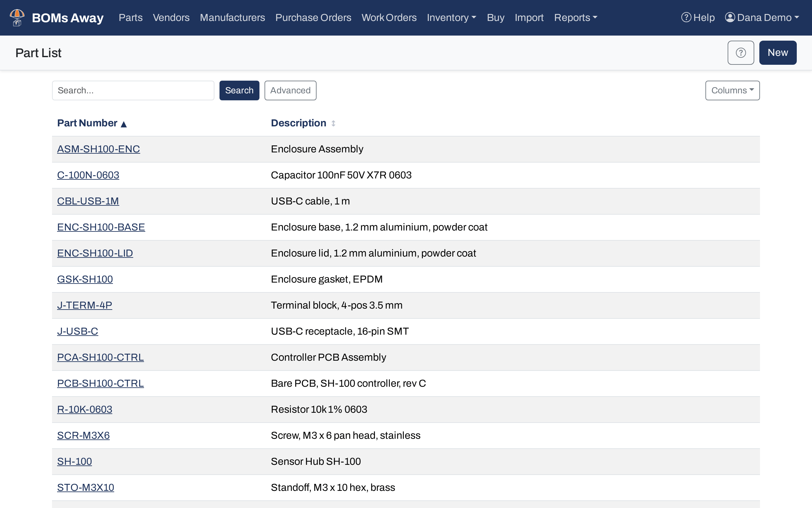Open part SH-100
812x508 pixels.
[x=75, y=461]
